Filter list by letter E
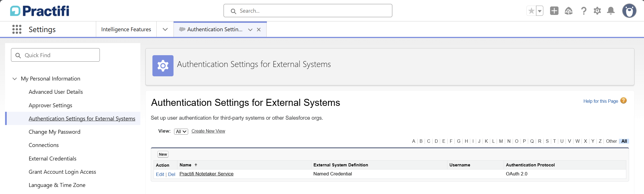This screenshot has height=194, width=644. [x=444, y=141]
